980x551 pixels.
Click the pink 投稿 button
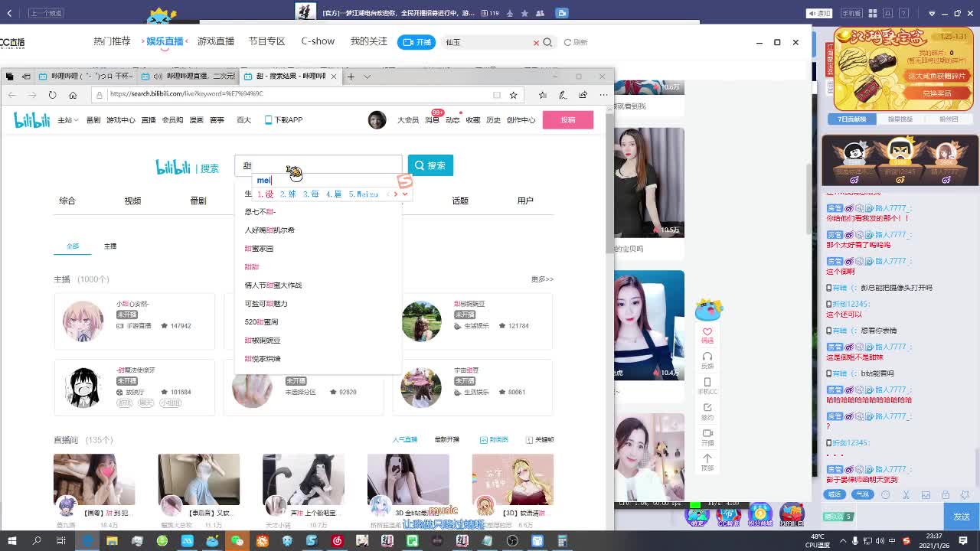[x=568, y=120]
